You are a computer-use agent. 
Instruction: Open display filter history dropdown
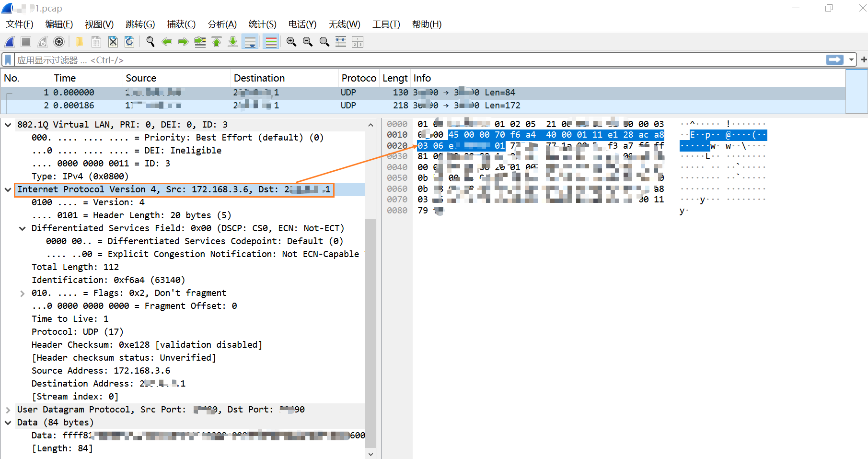click(851, 59)
